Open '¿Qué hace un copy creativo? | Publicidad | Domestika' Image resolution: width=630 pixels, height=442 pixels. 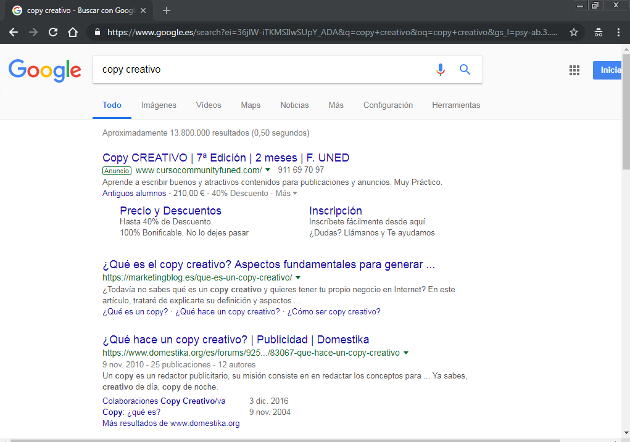[235, 340]
